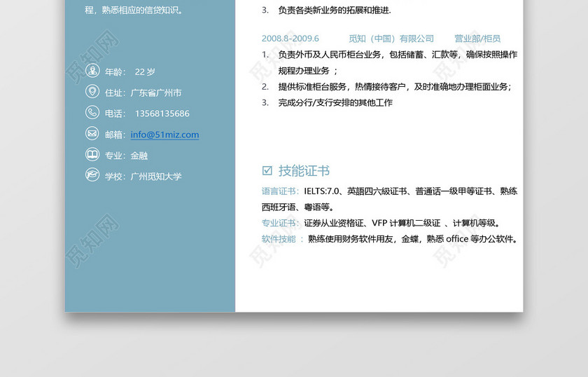This screenshot has height=377, width=588.
Task: Click the address text 广东省广州市
Action: (156, 92)
